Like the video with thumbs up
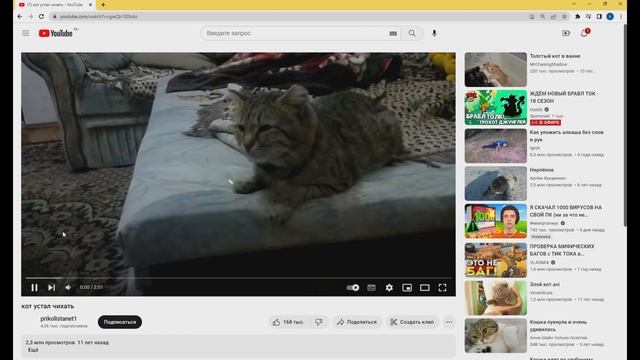 pos(288,322)
